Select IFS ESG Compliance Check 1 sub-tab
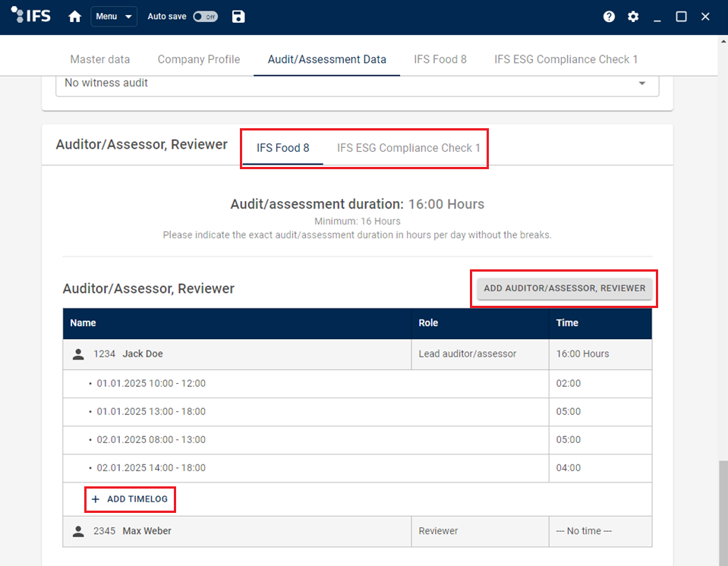This screenshot has width=728, height=566. coord(408,148)
